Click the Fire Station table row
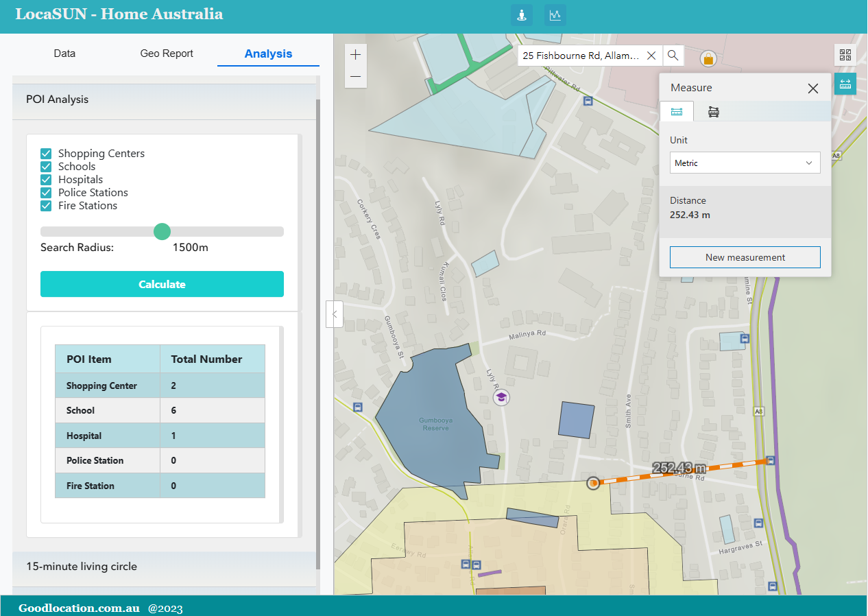Image resolution: width=868 pixels, height=616 pixels. coord(160,486)
